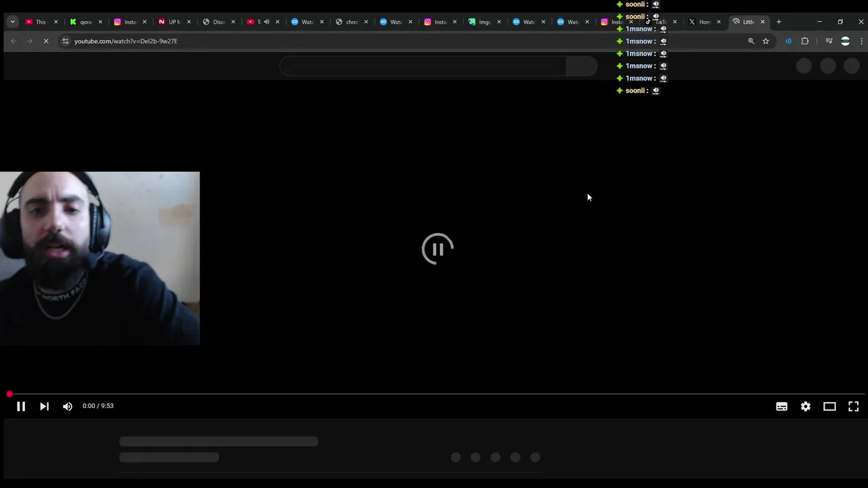Enter full screen video mode
This screenshot has width=868, height=488.
[x=854, y=406]
